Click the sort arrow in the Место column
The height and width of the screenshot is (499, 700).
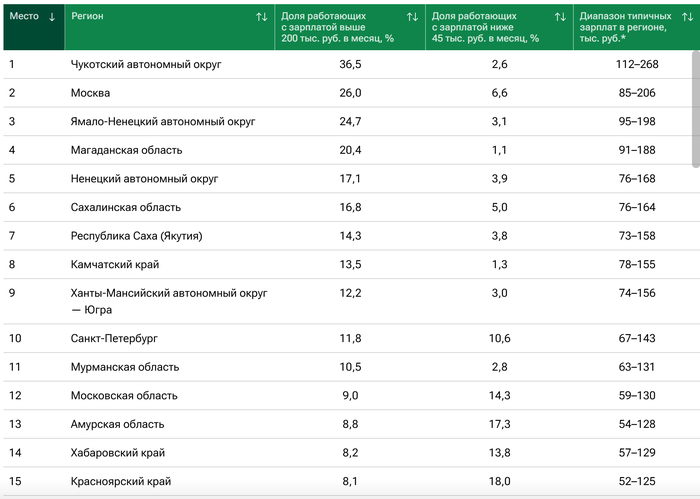[52, 17]
